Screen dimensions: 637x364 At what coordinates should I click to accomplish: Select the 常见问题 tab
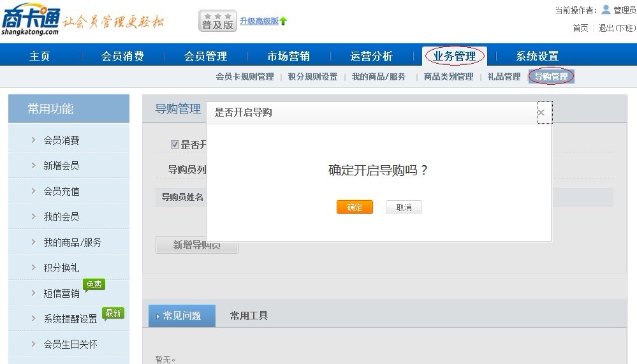pos(182,316)
